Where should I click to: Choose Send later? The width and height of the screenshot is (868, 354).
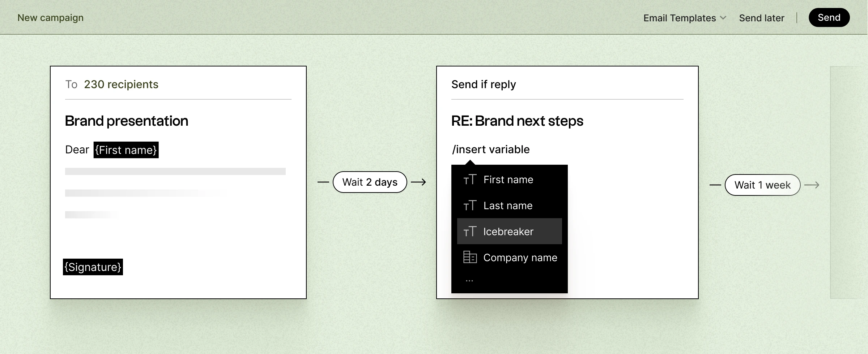coord(762,18)
